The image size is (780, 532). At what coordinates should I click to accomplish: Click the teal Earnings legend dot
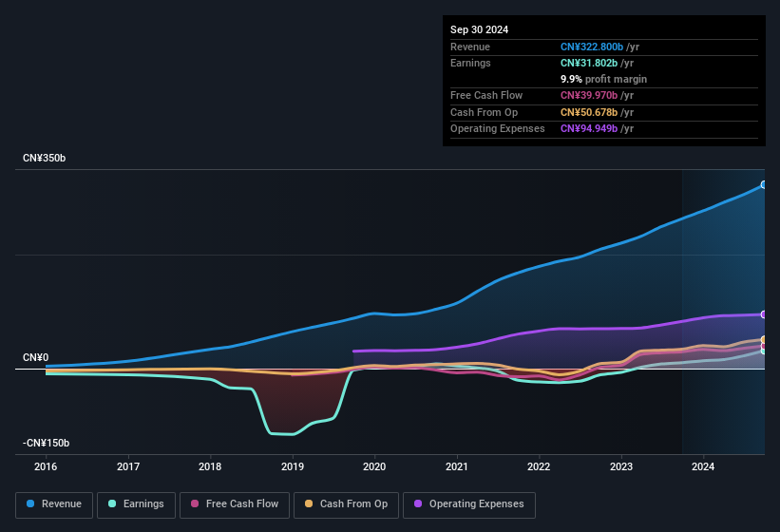(113, 504)
